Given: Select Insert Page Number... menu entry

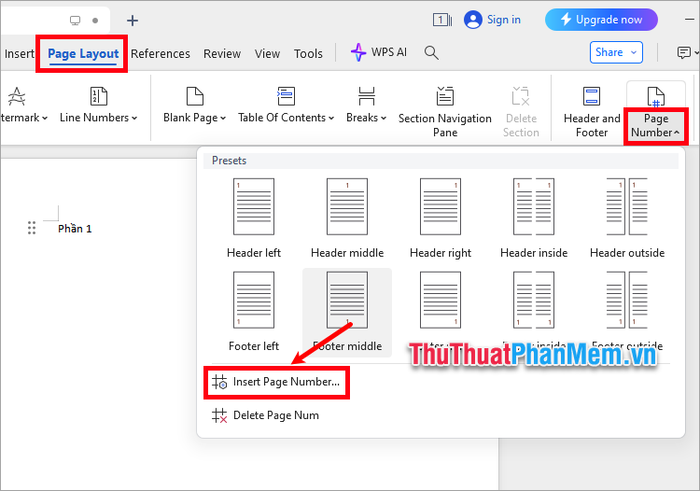Looking at the screenshot, I should 276,382.
